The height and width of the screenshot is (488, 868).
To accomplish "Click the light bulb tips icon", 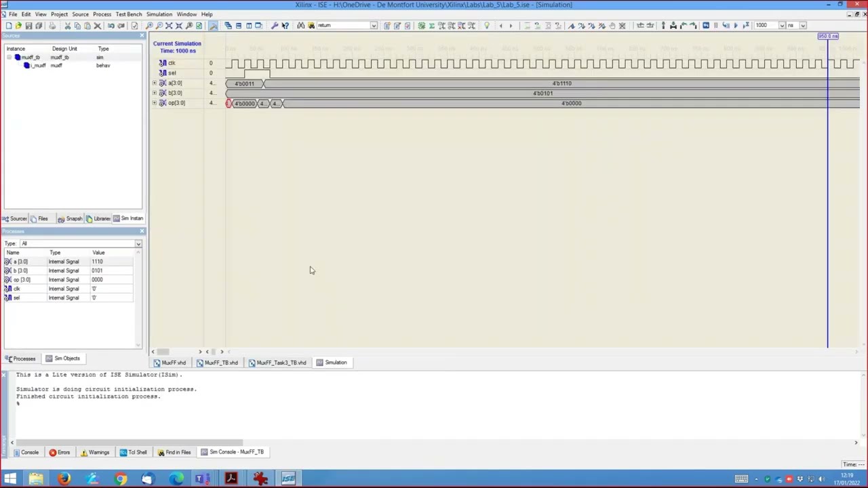I will point(486,26).
